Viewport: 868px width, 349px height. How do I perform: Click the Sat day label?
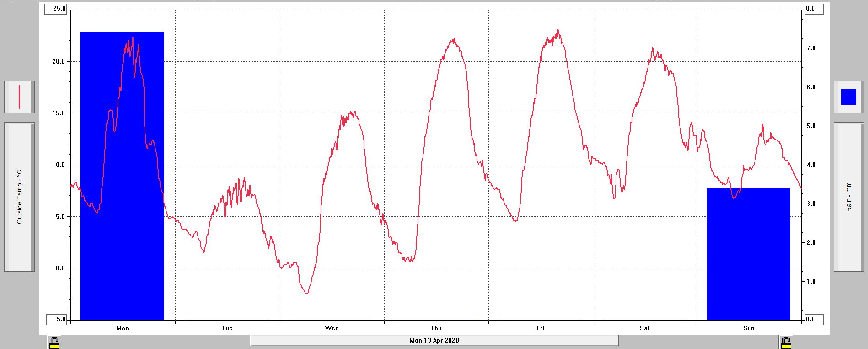pos(645,328)
